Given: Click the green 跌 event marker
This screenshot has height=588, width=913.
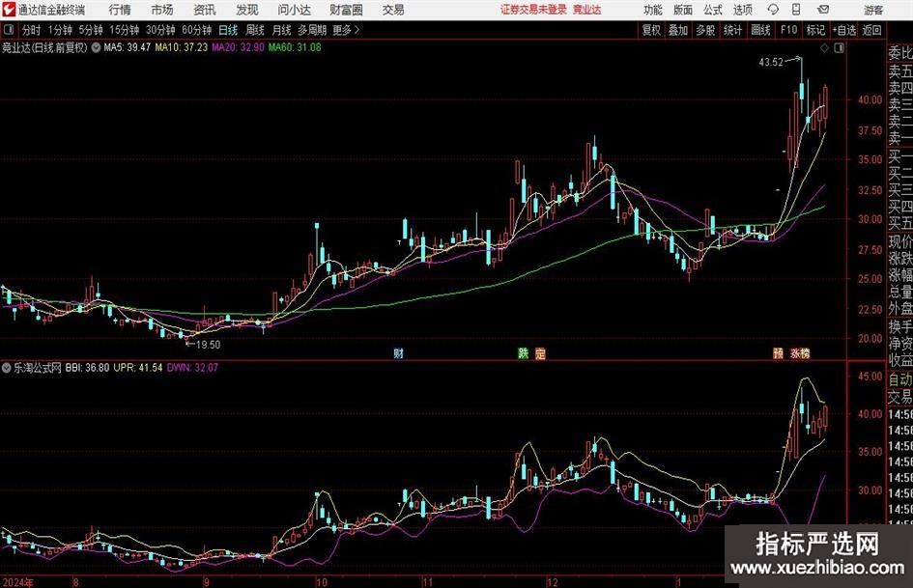Looking at the screenshot, I should [523, 353].
